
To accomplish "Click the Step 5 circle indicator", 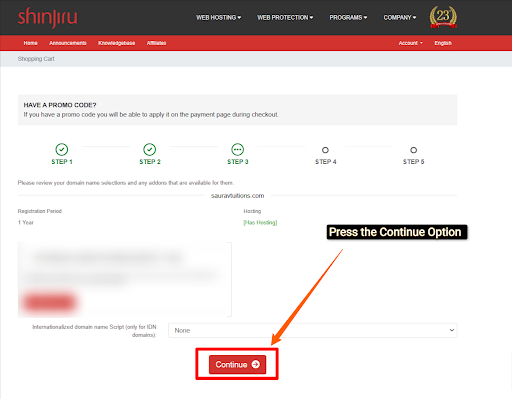I will [x=413, y=150].
